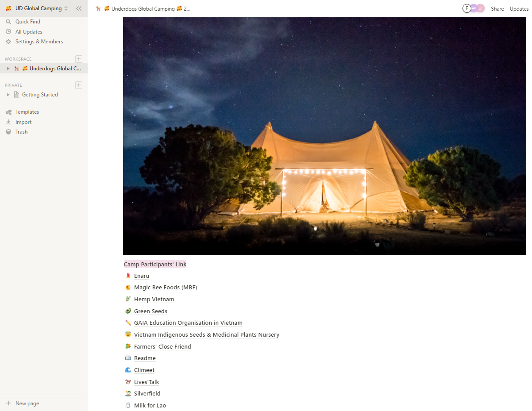Click the plant icon beside Hemp Vietnam
This screenshot has width=532, height=411.
coord(128,300)
